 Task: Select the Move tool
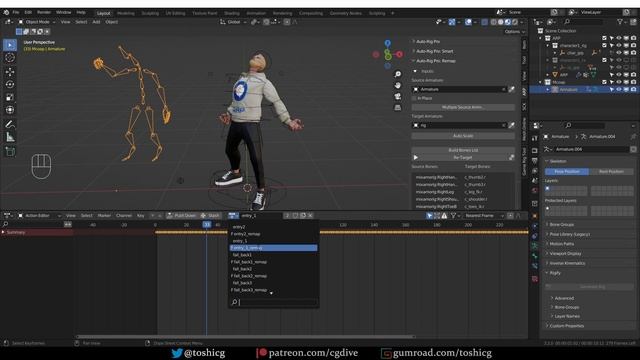(x=10, y=72)
